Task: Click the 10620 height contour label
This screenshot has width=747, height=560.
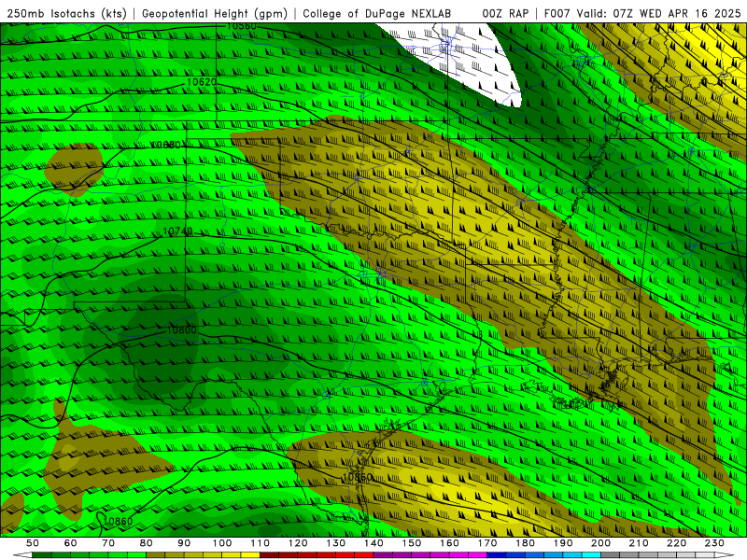Action: [202, 82]
